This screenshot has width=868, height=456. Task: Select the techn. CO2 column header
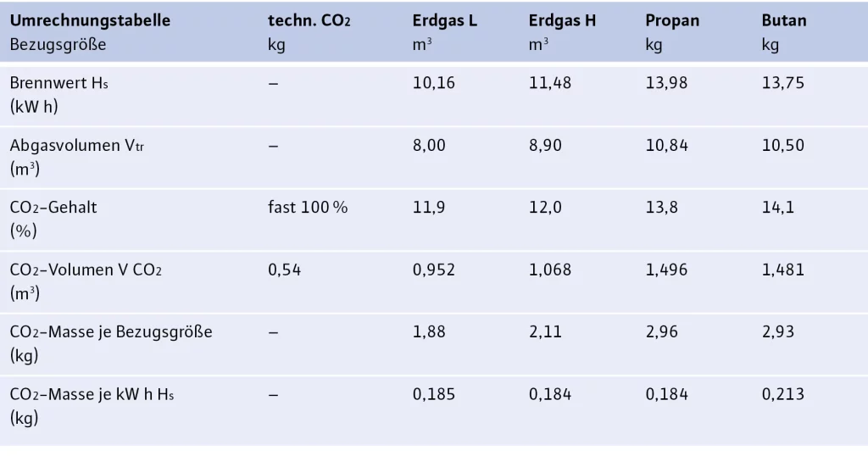(309, 20)
